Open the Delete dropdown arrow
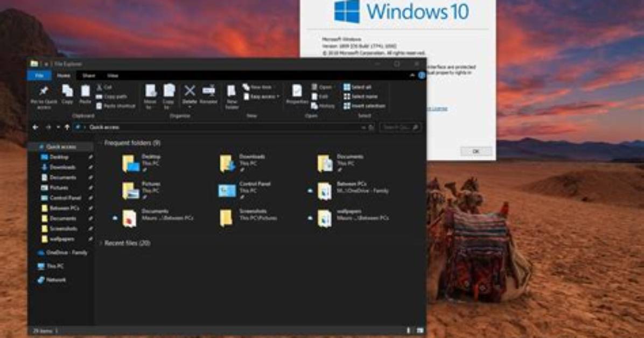The height and width of the screenshot is (338, 644). 190,107
